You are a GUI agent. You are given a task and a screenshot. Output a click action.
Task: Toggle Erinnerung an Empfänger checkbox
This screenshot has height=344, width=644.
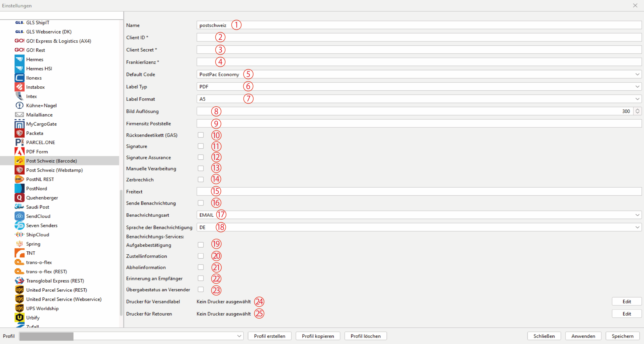pos(201,278)
